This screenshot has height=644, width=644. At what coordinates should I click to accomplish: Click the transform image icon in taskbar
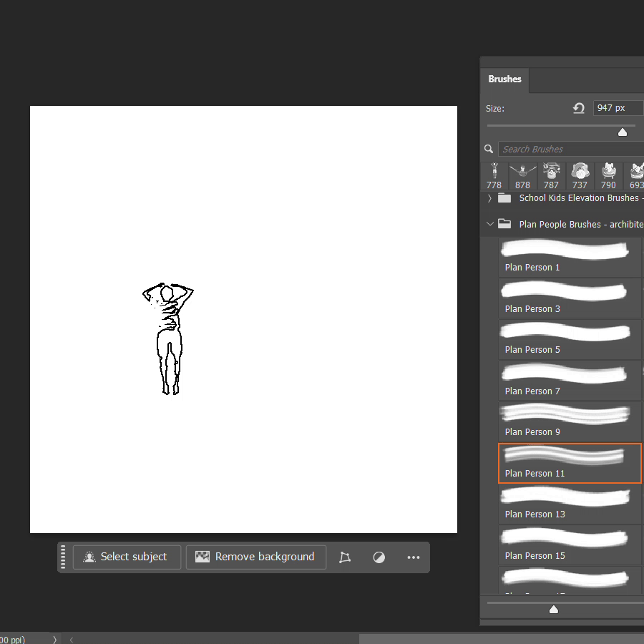[345, 557]
